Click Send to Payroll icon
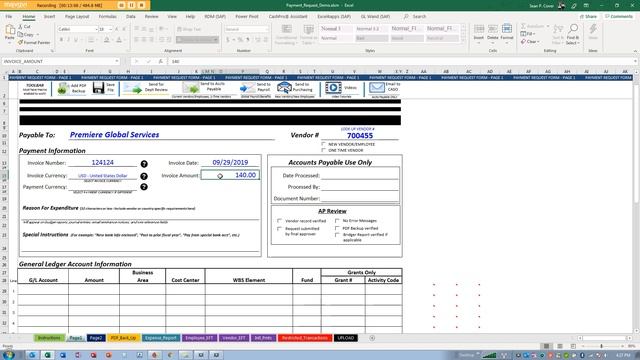 tap(247, 88)
